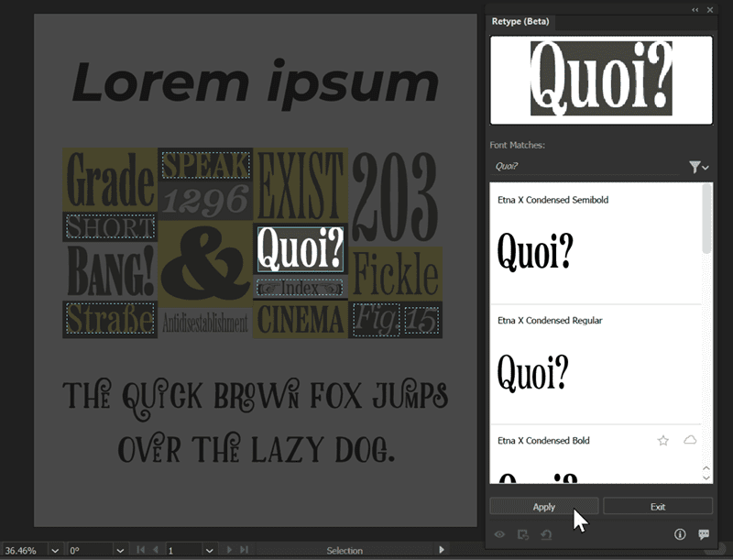Image resolution: width=733 pixels, height=560 pixels.
Task: Click the Exit button
Action: pyautogui.click(x=658, y=506)
